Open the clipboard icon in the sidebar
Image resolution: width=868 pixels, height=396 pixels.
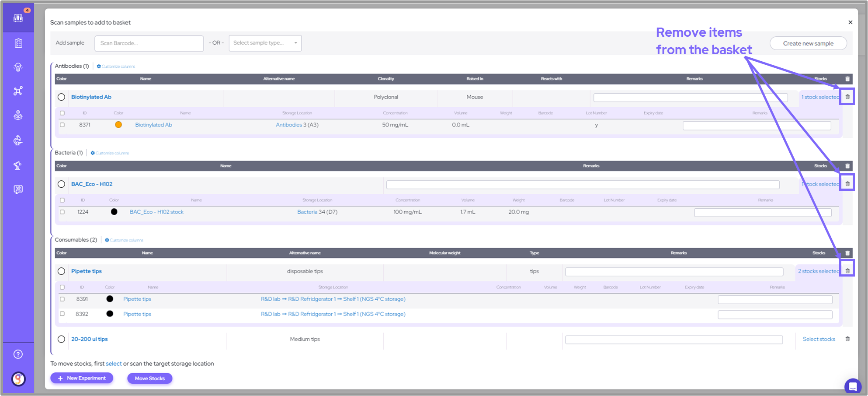click(18, 43)
